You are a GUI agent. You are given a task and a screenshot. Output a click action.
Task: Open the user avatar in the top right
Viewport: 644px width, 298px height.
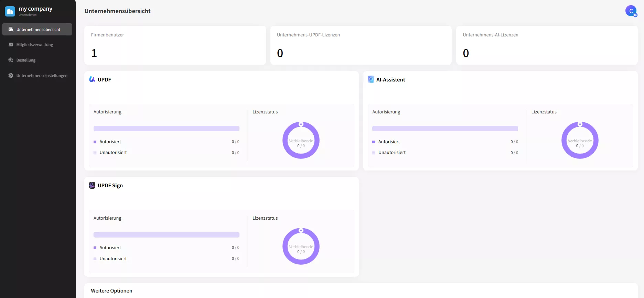click(x=631, y=11)
